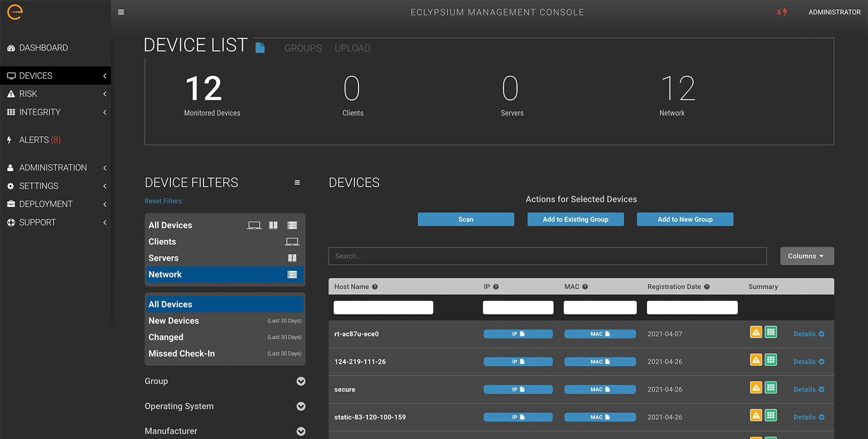Click the 12 Monitored Devices tile
The image size is (868, 439).
[x=212, y=96]
